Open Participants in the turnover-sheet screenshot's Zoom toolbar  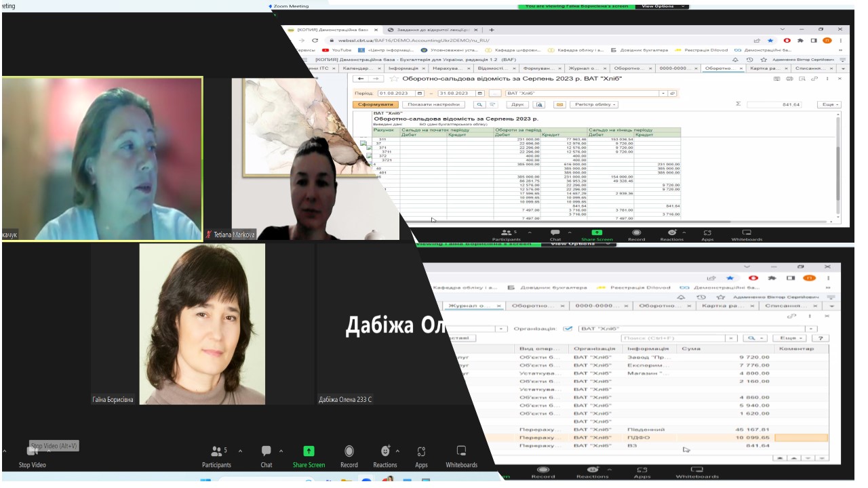pyautogui.click(x=507, y=235)
